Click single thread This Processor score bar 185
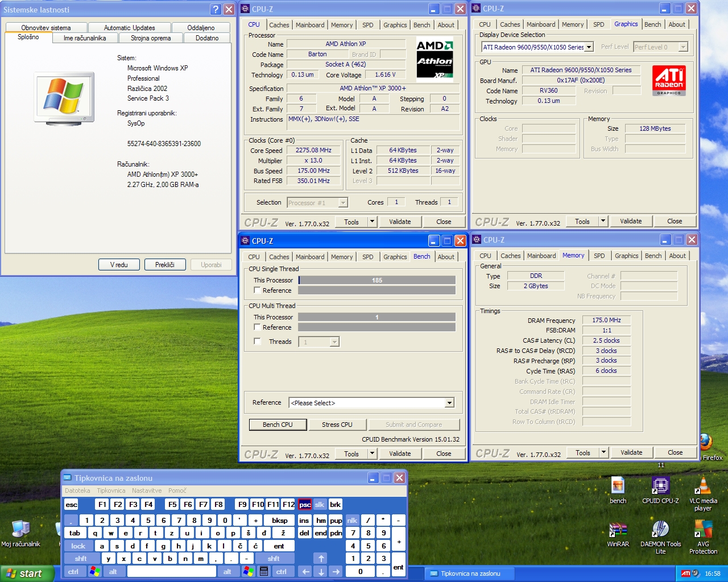This screenshot has height=582, width=728. click(x=377, y=280)
